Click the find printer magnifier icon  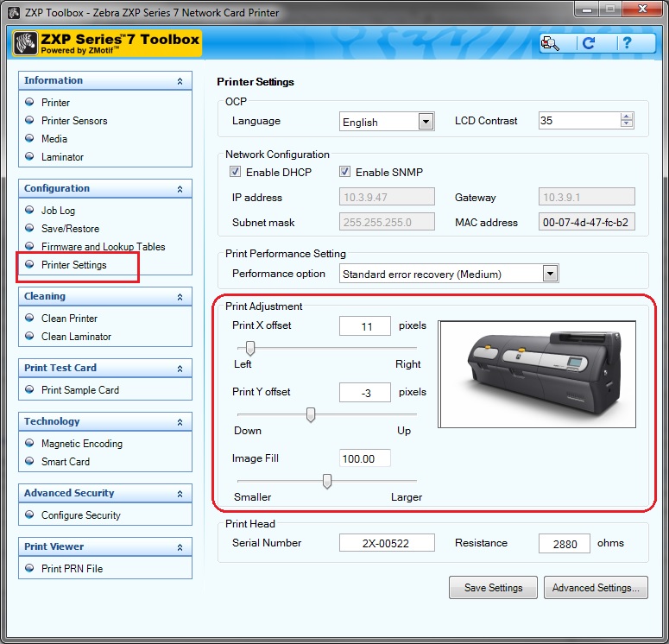coord(550,43)
